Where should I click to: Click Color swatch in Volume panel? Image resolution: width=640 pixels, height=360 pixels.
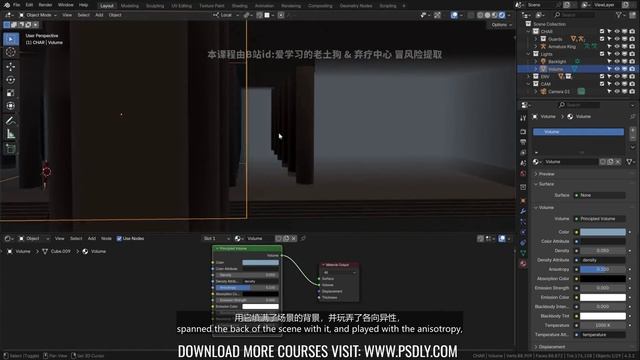click(603, 232)
